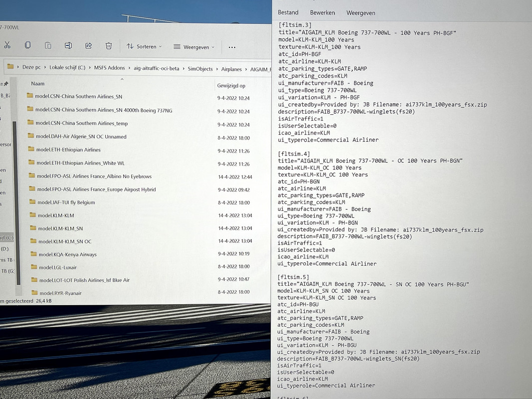Image resolution: width=532 pixels, height=399 pixels.
Task: Select folder model.KLM-KLM_SN OC
Action: [x=65, y=241]
